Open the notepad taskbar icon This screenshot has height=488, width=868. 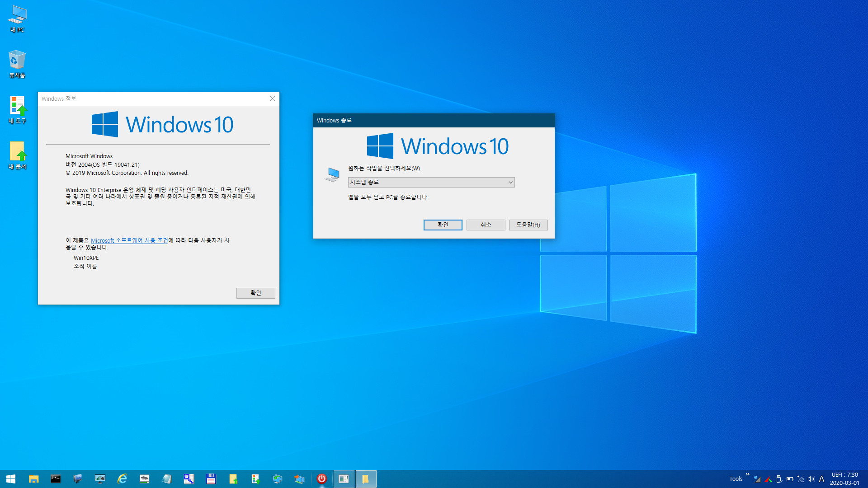click(x=166, y=479)
